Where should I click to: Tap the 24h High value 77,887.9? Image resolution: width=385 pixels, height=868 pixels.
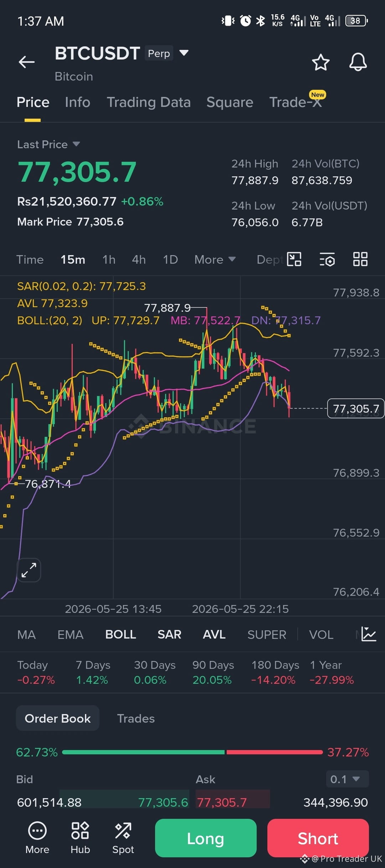pyautogui.click(x=255, y=180)
